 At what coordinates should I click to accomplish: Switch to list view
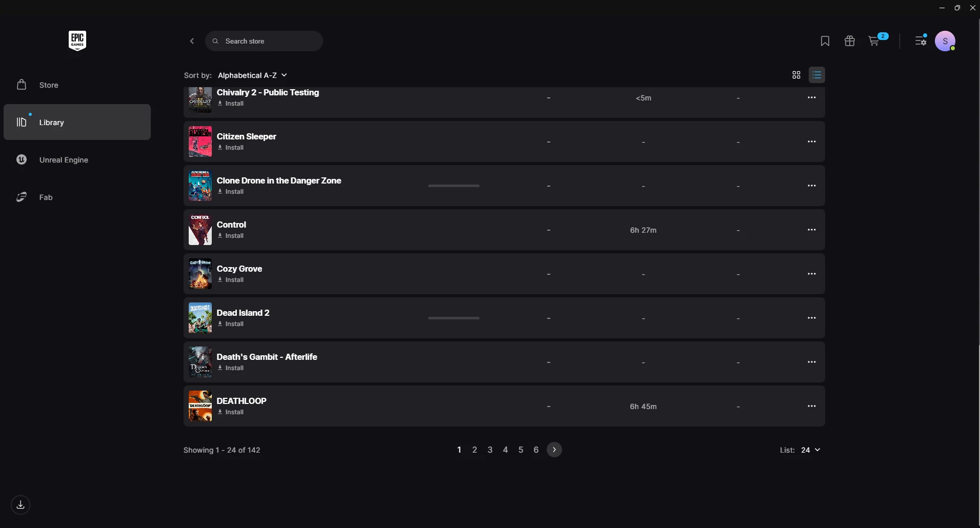[817, 75]
